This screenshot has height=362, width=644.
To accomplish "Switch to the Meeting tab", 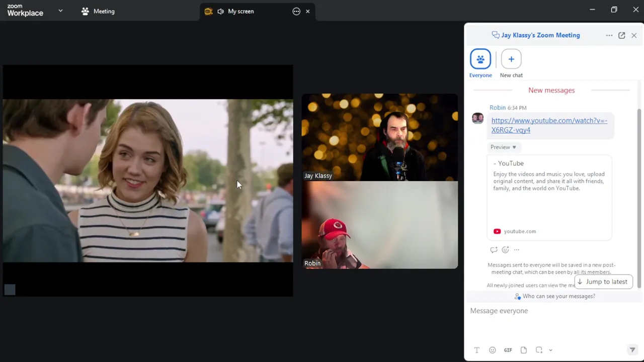I will 99,11.
